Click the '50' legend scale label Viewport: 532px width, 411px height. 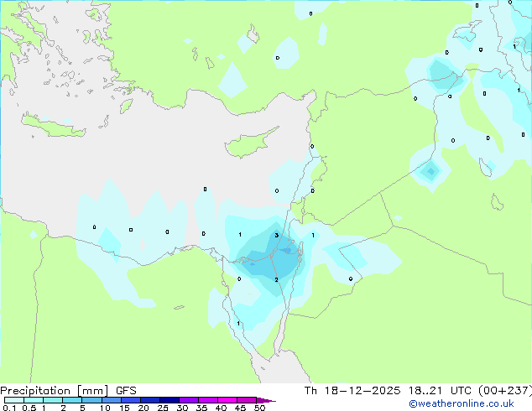coord(259,408)
